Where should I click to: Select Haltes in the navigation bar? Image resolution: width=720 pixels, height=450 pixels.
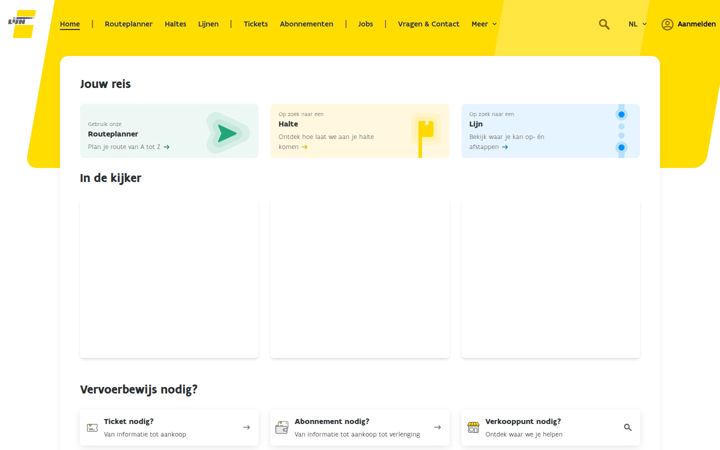175,24
